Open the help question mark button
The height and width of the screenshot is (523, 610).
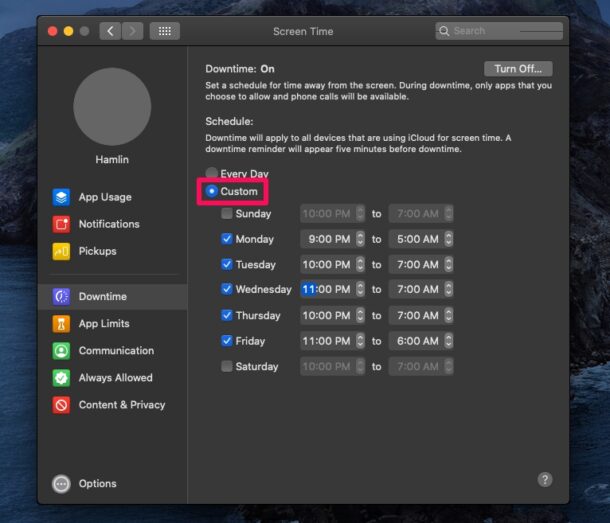point(545,479)
